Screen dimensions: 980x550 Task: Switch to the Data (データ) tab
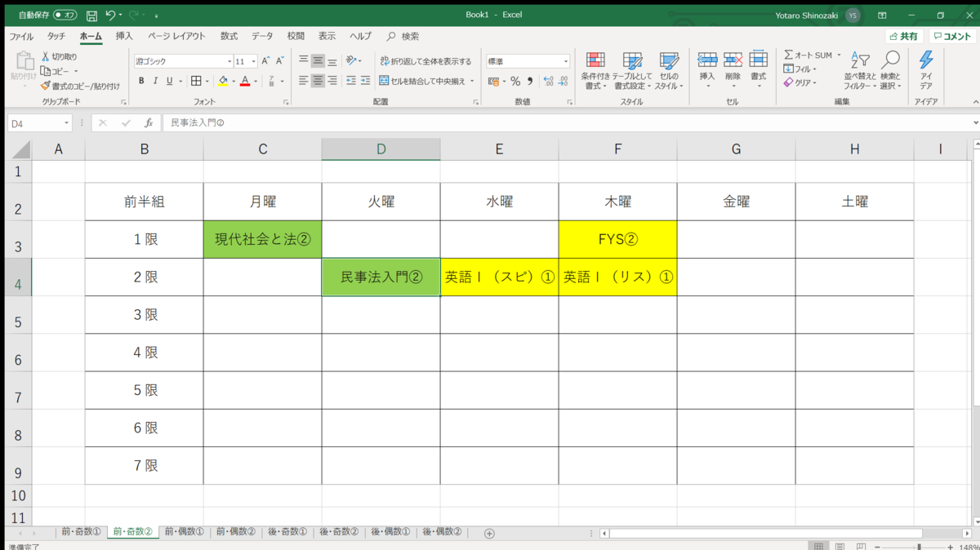[x=262, y=37]
